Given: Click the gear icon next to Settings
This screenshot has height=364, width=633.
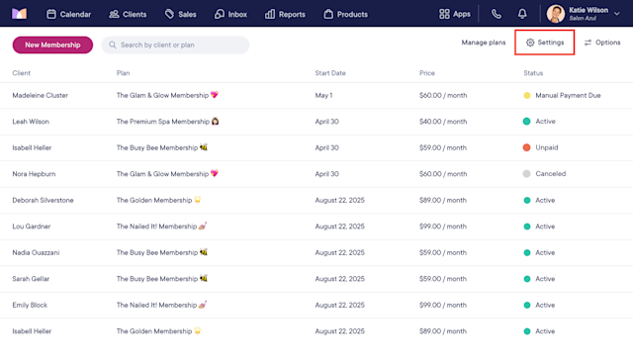Looking at the screenshot, I should point(530,43).
